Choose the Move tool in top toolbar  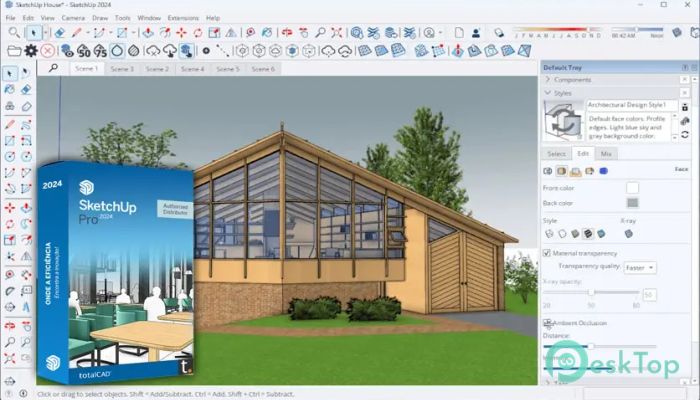(181, 33)
